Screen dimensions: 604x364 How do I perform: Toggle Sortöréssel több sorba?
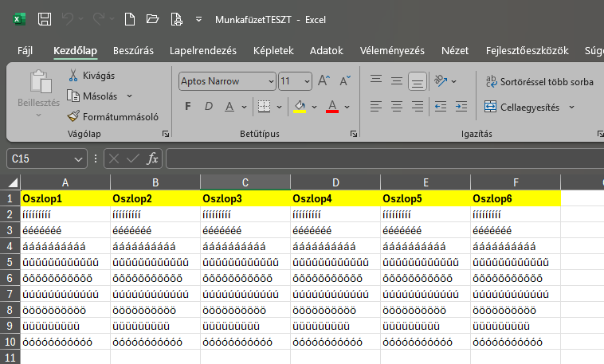pos(539,81)
